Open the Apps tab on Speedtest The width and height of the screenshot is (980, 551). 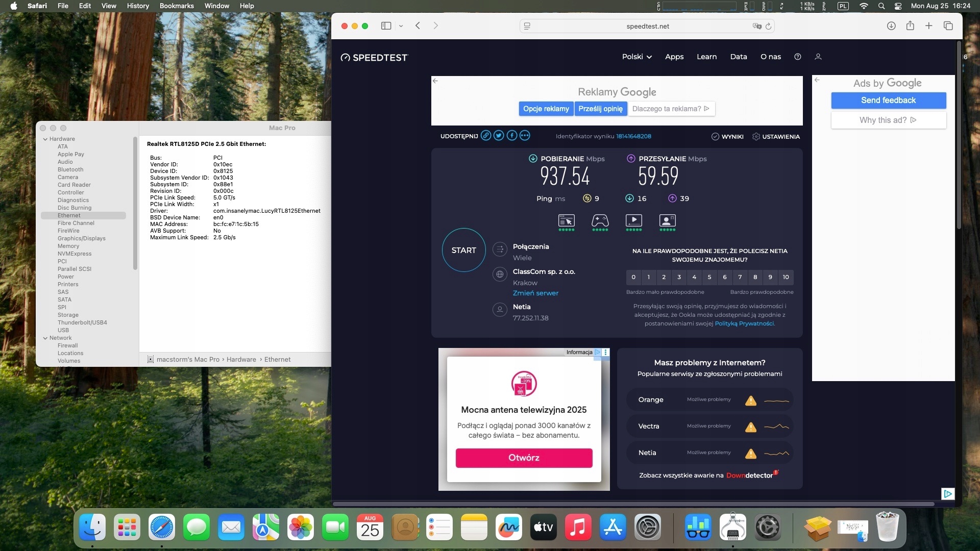pyautogui.click(x=674, y=57)
